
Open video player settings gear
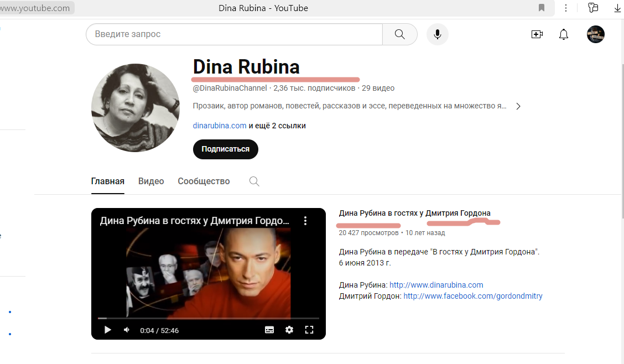[289, 330]
